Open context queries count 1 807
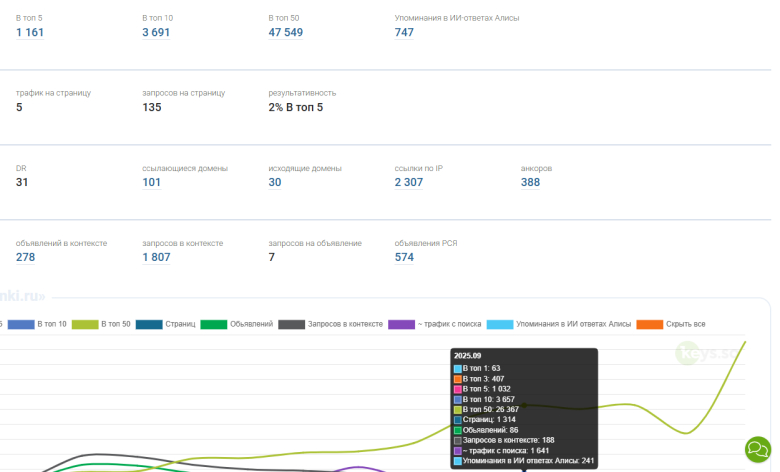 coord(156,258)
